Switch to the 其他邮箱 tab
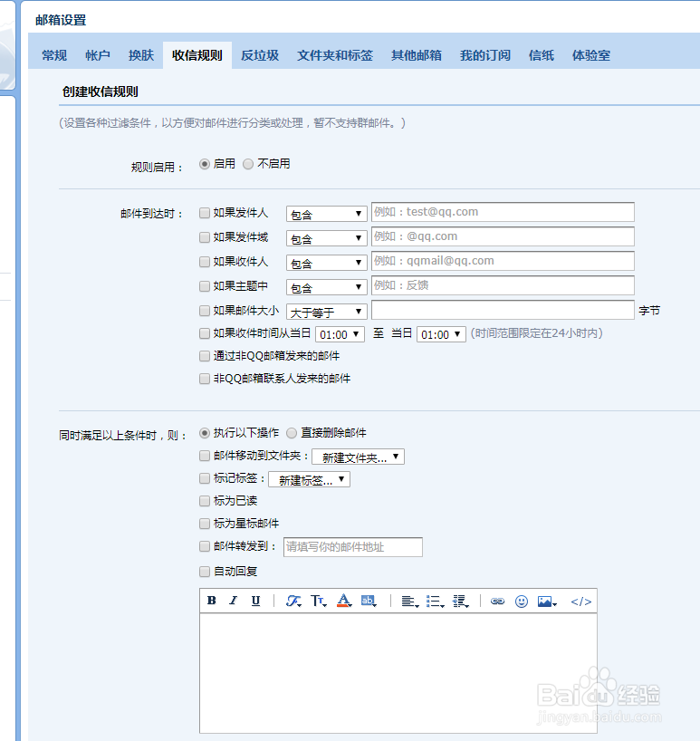 tap(417, 55)
